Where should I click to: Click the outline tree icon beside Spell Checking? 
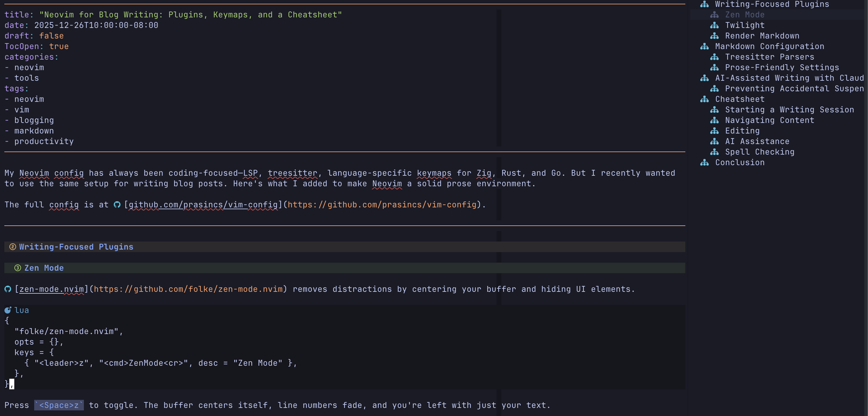tap(715, 152)
